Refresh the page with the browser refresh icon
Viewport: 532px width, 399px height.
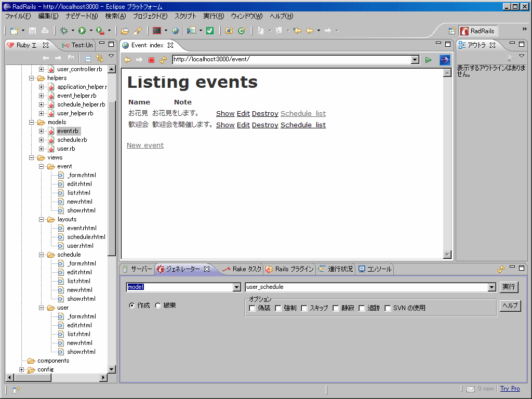(162, 59)
